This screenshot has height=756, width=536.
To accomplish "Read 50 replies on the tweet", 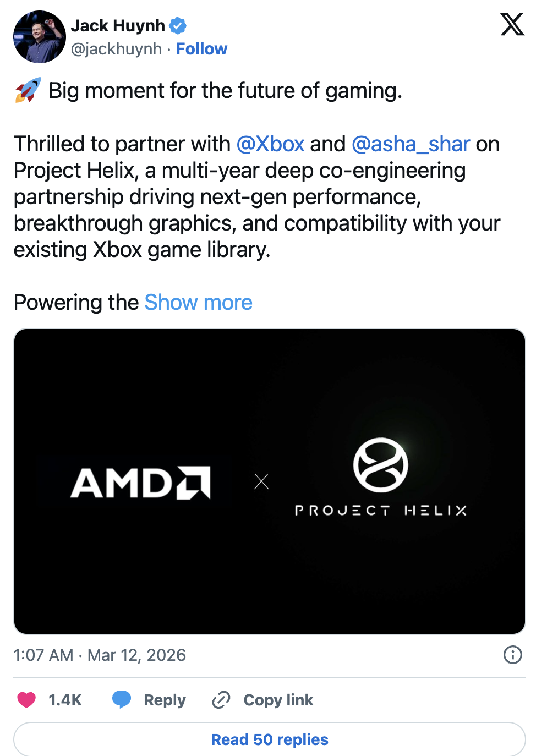I will tap(270, 739).
